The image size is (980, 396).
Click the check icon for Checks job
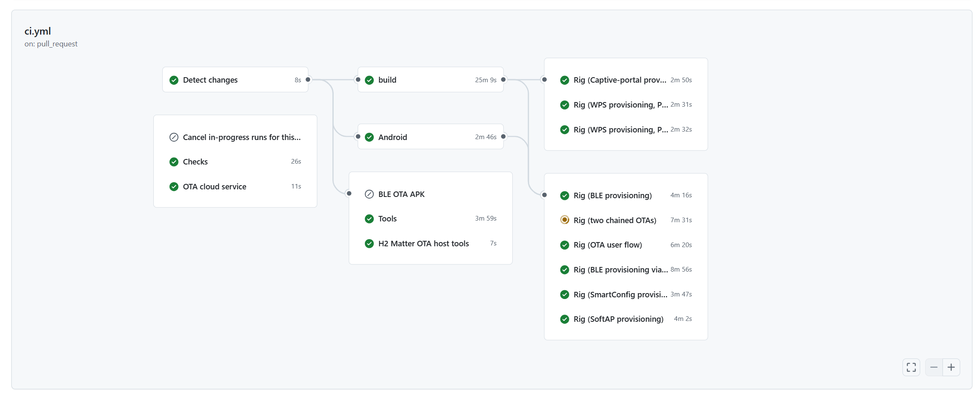pos(174,162)
